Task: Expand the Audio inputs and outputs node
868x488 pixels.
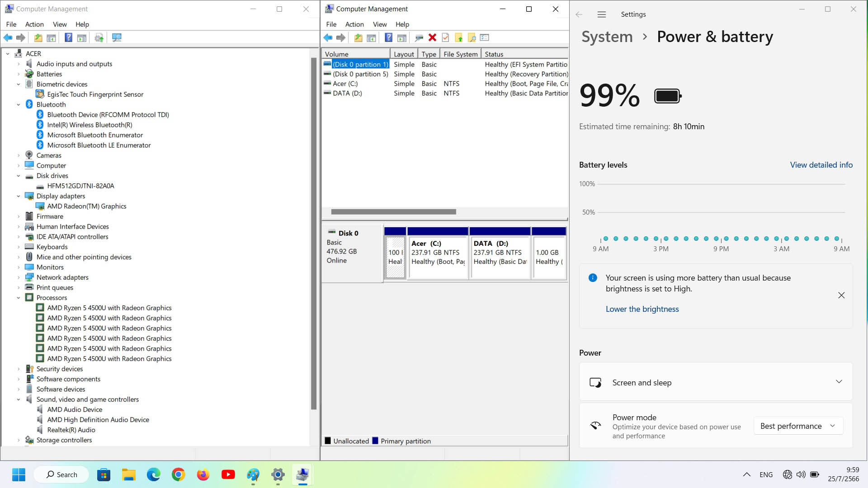Action: click(x=19, y=64)
